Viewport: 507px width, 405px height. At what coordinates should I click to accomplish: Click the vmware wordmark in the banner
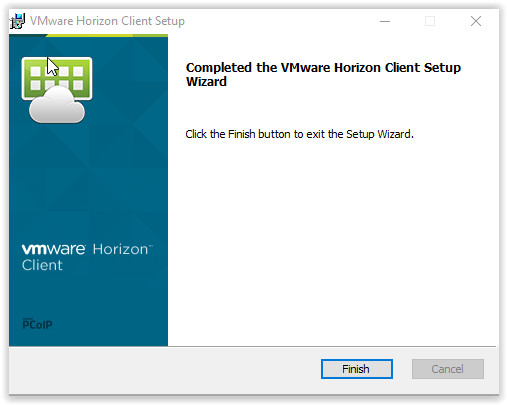(54, 249)
